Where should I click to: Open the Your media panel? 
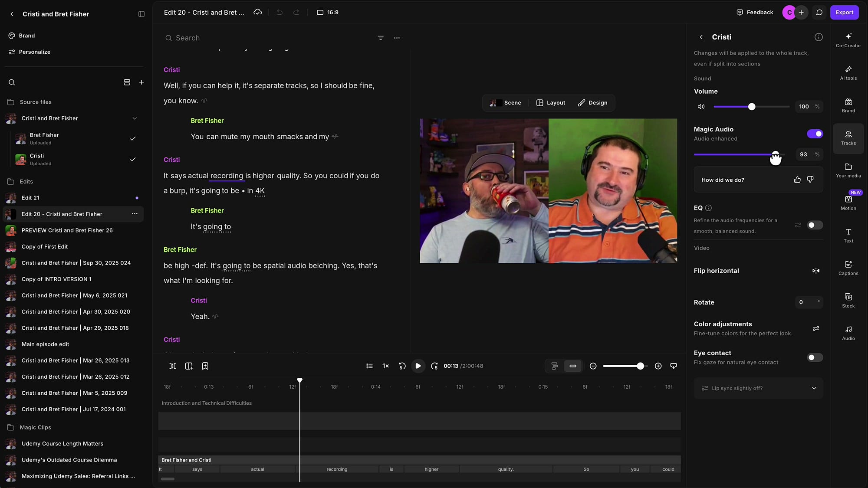point(848,170)
